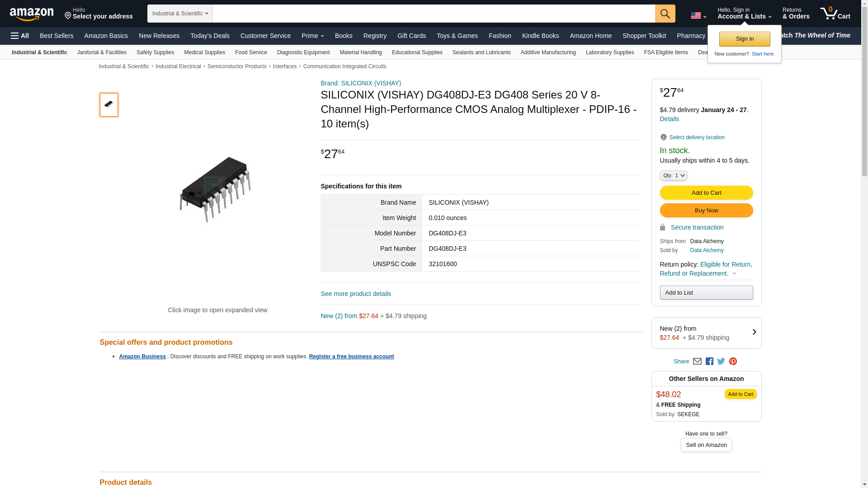Expand the New (2) from offers panel
This screenshot has height=488, width=868.
click(706, 333)
